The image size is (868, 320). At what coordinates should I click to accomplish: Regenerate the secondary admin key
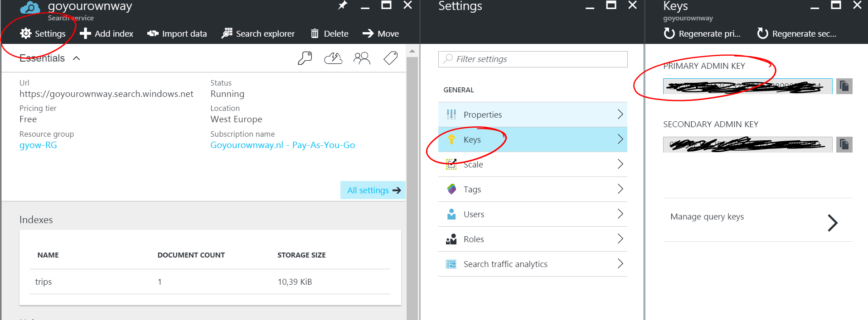797,33
